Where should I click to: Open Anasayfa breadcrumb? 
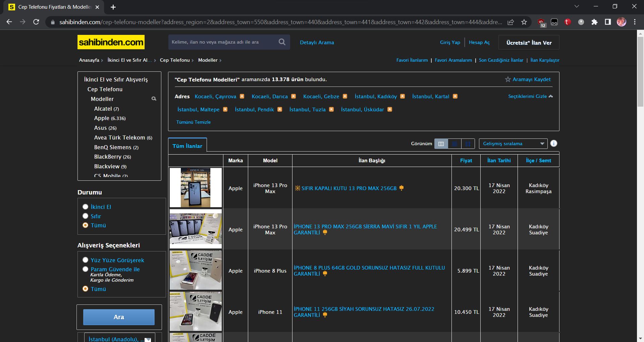pyautogui.click(x=89, y=60)
